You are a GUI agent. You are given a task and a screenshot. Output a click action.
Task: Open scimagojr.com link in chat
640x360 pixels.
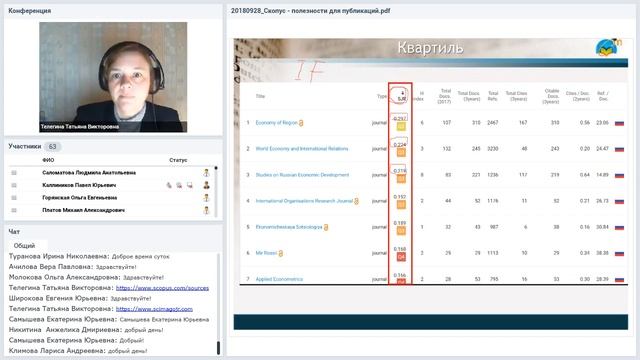(154, 309)
